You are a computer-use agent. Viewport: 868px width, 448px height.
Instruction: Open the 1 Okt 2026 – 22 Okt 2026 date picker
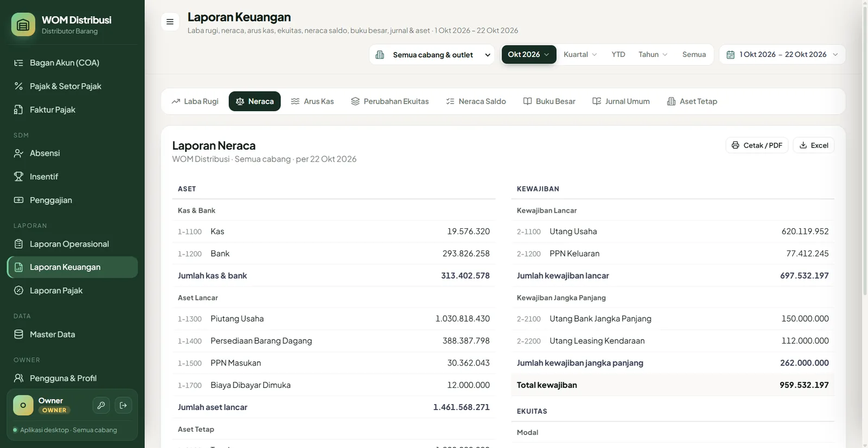tap(782, 54)
